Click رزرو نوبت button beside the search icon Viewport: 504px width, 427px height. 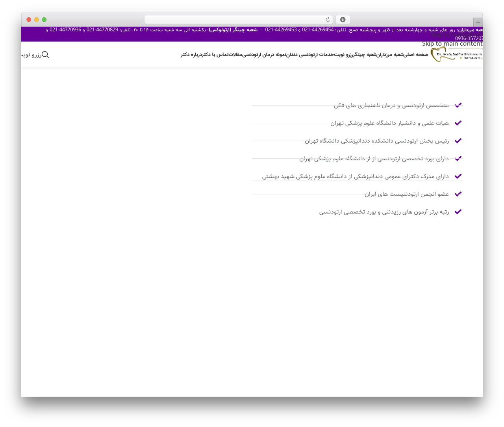31,55
